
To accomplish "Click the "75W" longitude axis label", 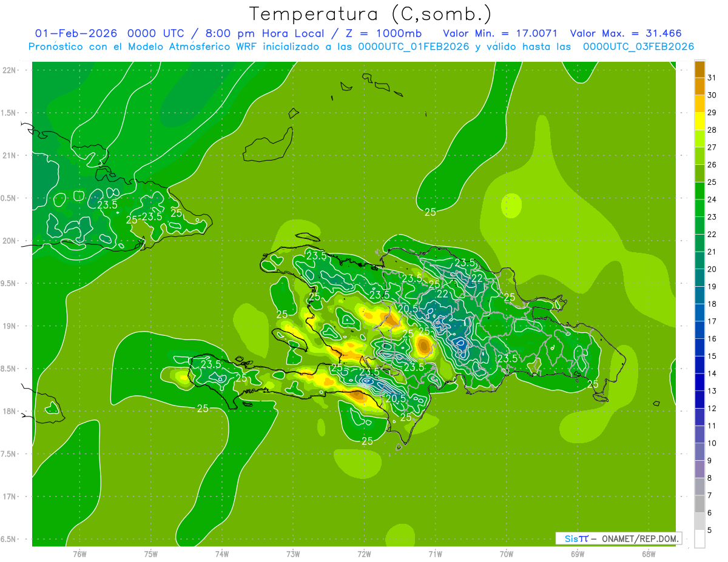I will point(151,553).
